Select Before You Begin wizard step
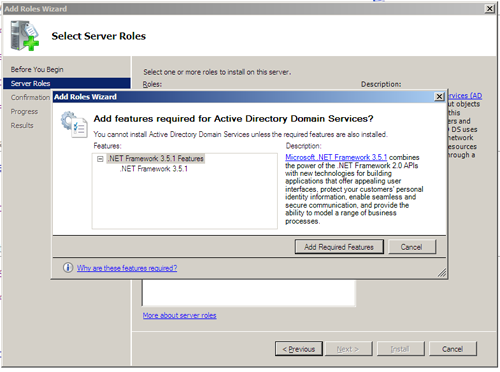 click(37, 69)
